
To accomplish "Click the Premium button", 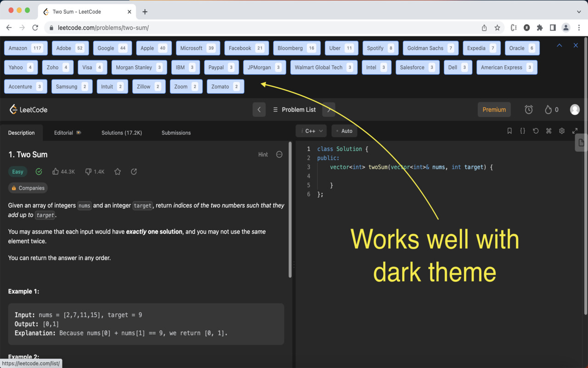I will (x=494, y=109).
